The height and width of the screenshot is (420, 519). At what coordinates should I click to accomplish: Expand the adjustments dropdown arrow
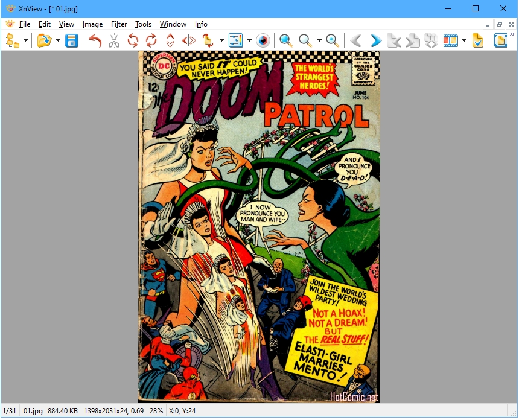(249, 40)
